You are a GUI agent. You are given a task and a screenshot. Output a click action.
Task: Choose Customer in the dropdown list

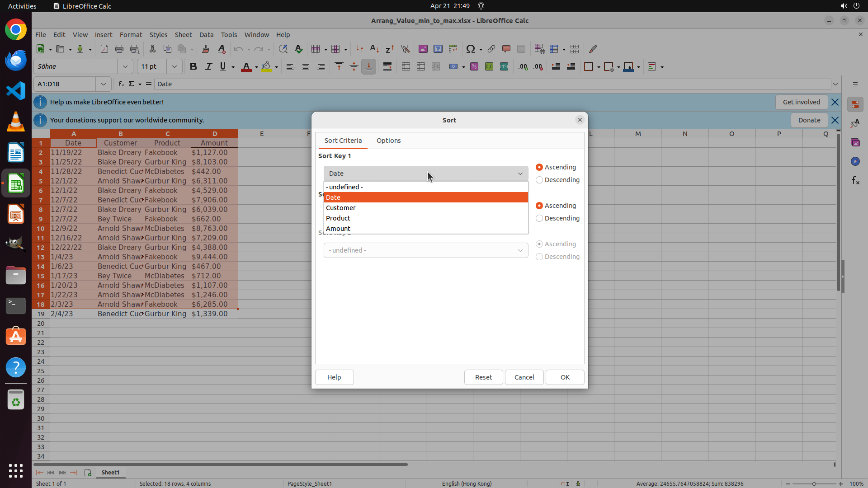click(x=341, y=208)
